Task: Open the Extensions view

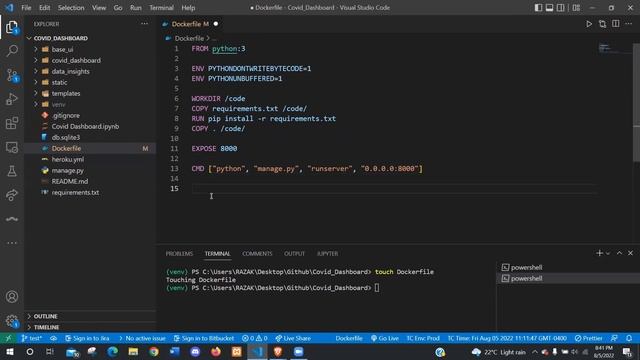Action: 12,123
